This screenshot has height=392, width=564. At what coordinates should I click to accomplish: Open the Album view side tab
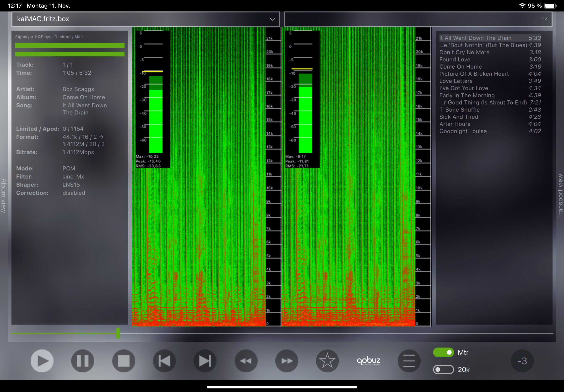3,196
